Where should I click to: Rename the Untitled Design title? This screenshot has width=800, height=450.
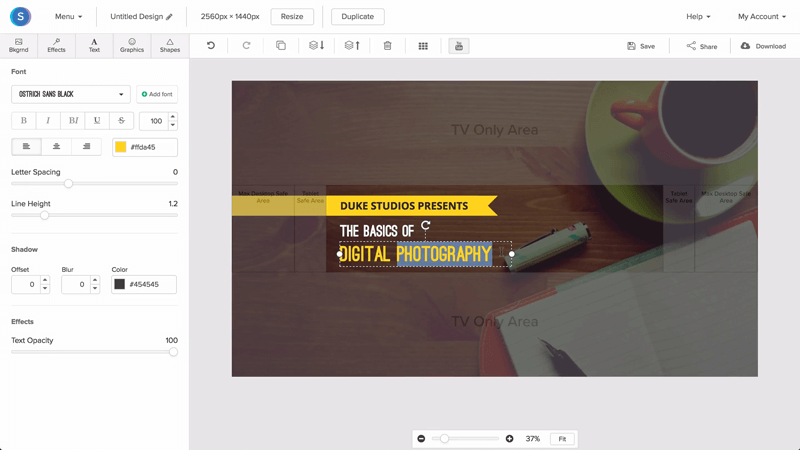click(137, 16)
